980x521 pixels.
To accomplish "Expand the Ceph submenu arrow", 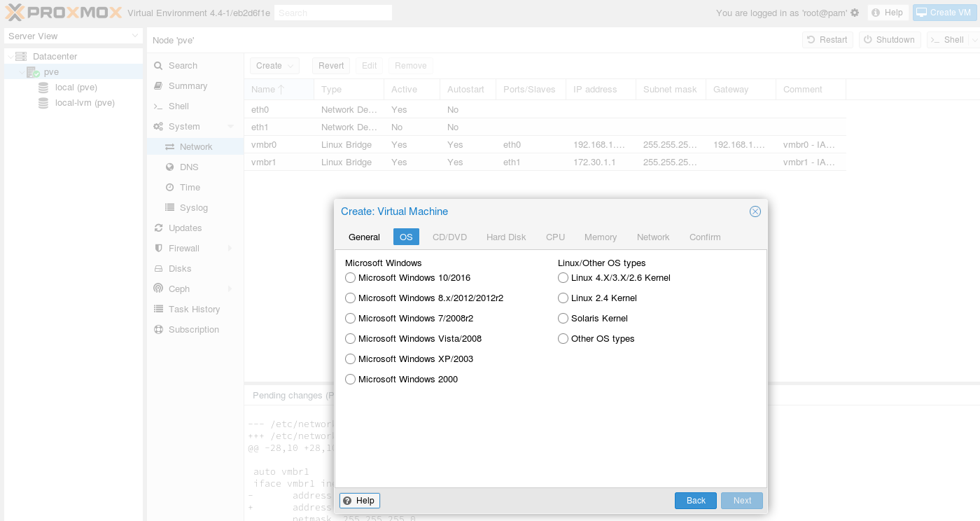I will click(230, 289).
